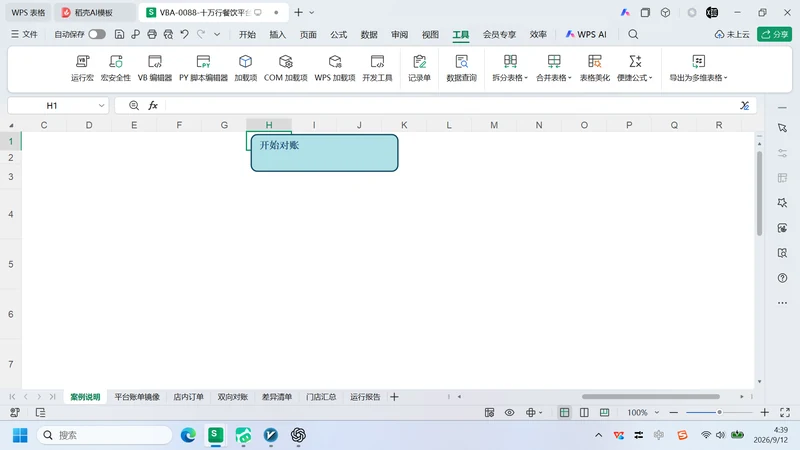Switch to the 数据 ribbon tab

[369, 34]
